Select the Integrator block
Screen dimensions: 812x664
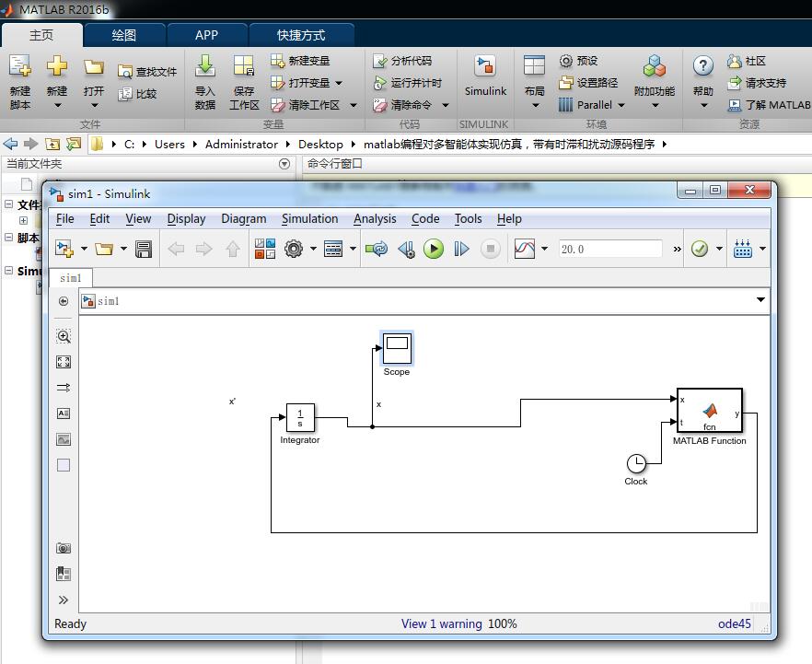[300, 417]
